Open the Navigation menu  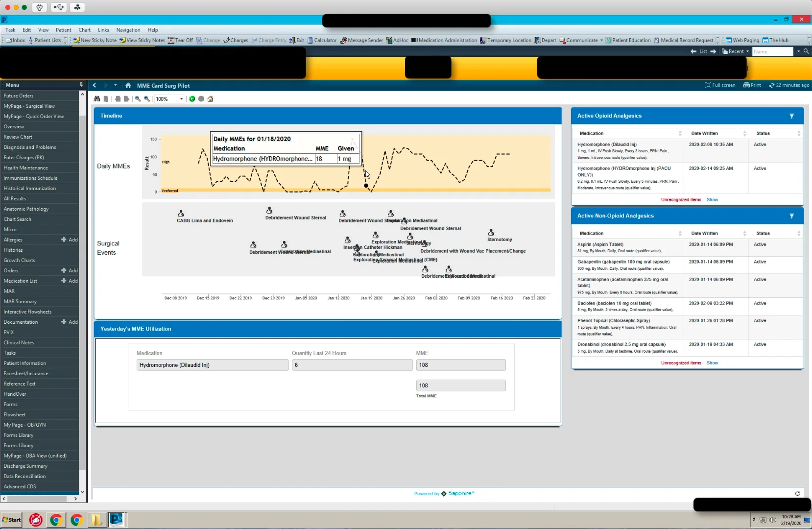click(128, 30)
